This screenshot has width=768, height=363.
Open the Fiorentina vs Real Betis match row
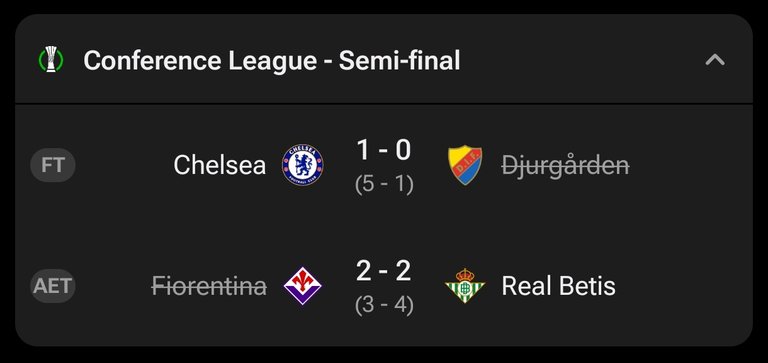point(384,286)
